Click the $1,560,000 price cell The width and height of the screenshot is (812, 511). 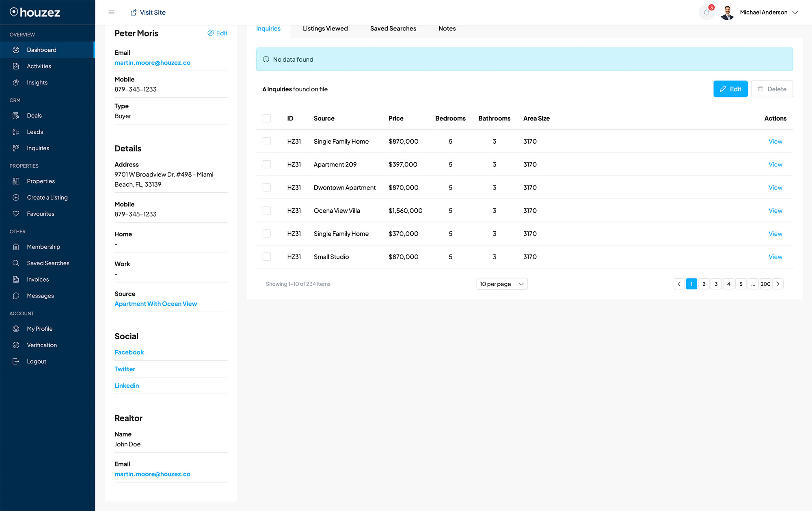(405, 211)
